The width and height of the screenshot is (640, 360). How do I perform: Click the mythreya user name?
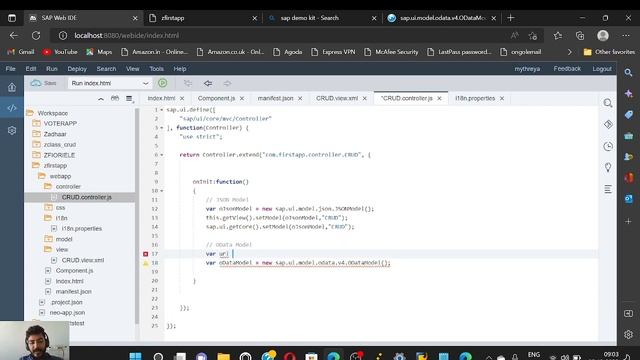click(527, 69)
